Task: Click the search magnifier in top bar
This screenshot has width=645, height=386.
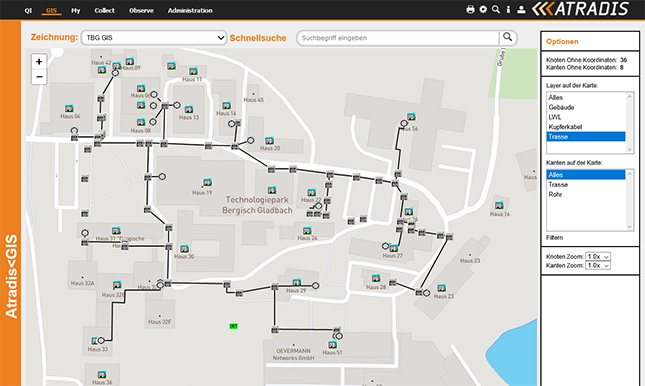Action: point(496,9)
